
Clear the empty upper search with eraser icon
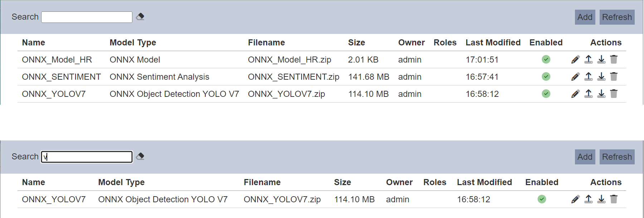pyautogui.click(x=140, y=16)
